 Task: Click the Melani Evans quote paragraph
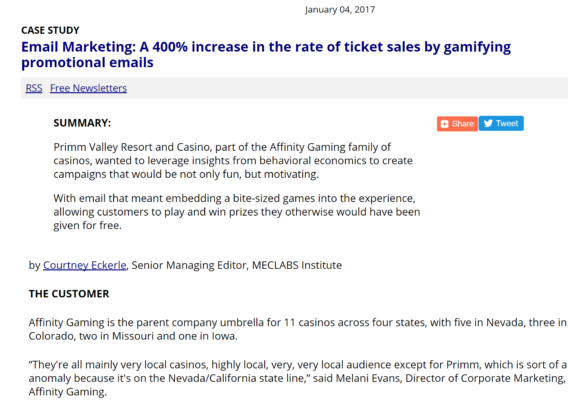click(298, 378)
